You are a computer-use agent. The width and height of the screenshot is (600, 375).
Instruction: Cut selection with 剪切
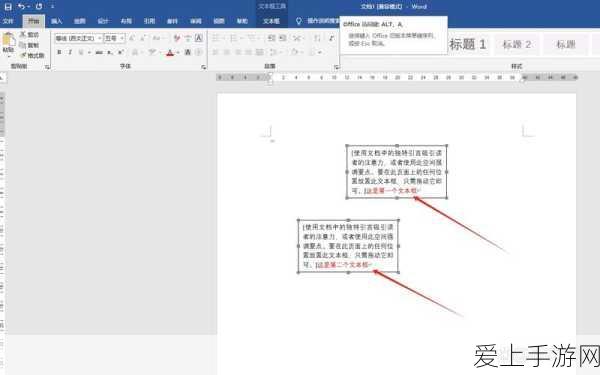tap(30, 35)
